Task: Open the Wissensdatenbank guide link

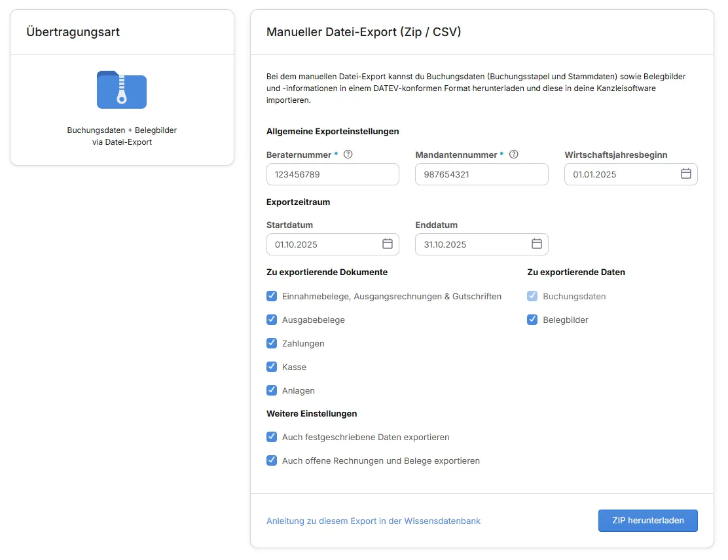Action: click(x=374, y=520)
